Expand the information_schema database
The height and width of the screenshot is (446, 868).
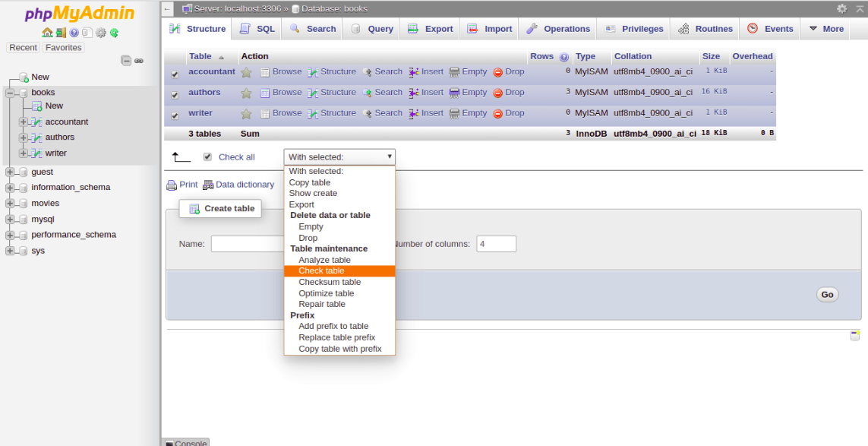tap(10, 188)
